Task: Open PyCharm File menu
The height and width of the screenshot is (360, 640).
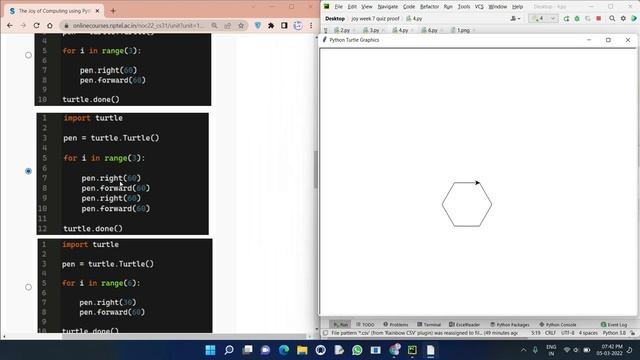Action: tap(338, 7)
